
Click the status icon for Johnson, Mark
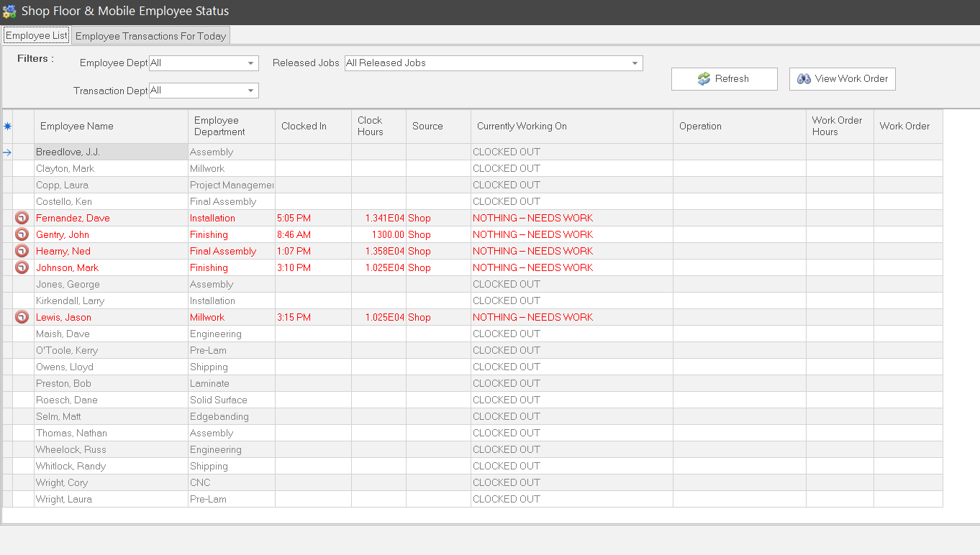(x=22, y=267)
